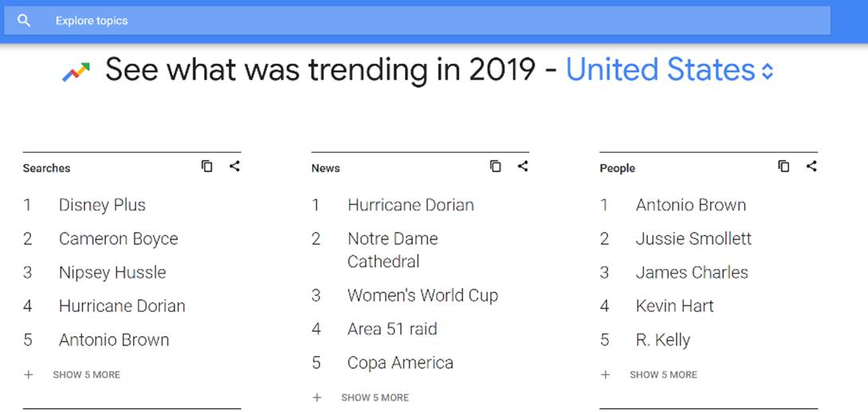Copy the People list via copy icon

point(784,167)
